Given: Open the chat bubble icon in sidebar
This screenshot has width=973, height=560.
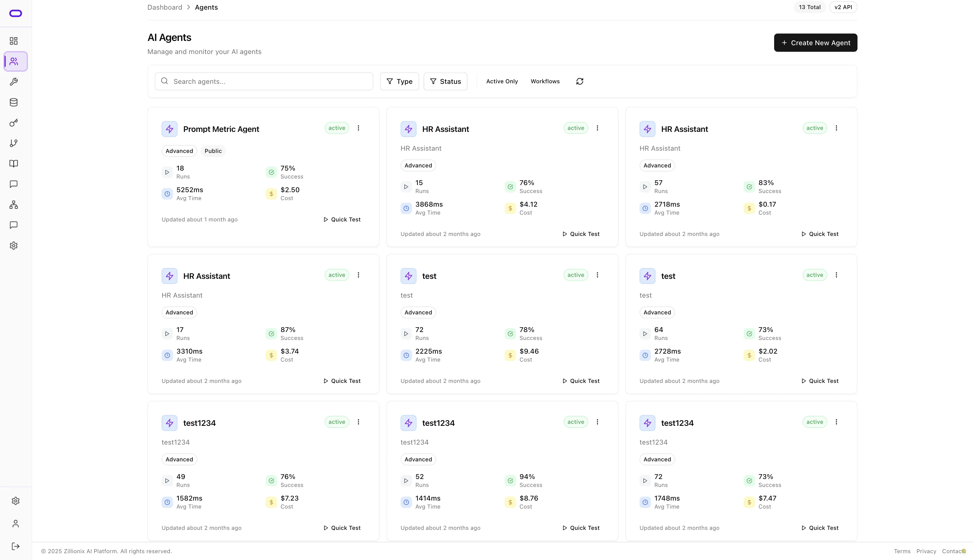Looking at the screenshot, I should 14,184.
